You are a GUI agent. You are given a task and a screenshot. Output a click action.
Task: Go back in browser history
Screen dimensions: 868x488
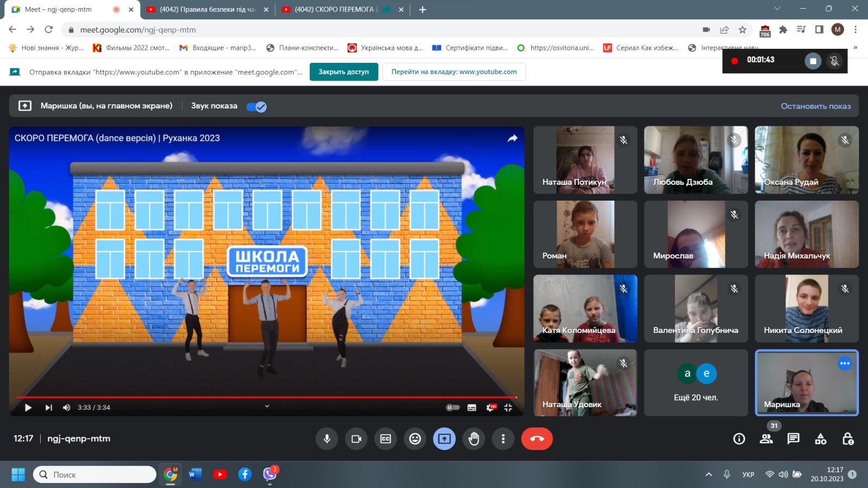coord(12,30)
